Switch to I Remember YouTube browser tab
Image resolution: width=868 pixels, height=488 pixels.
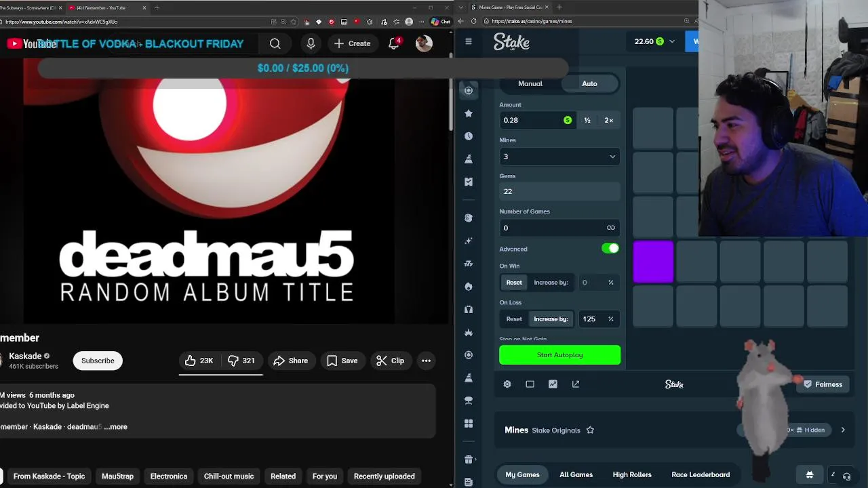(x=107, y=7)
